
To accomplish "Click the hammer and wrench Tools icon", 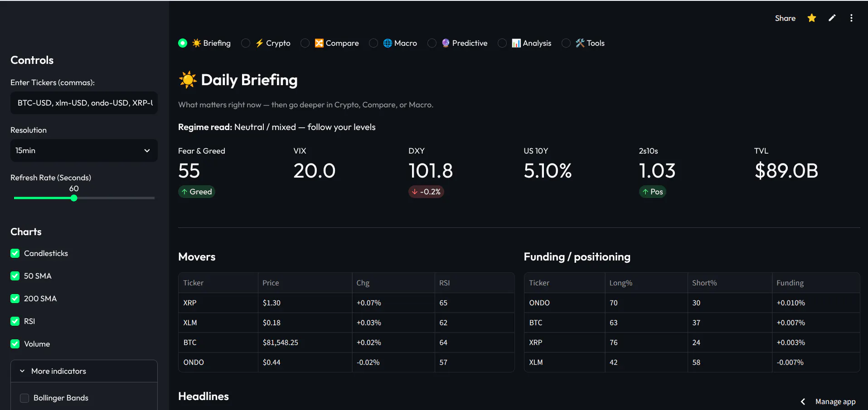I will pyautogui.click(x=580, y=43).
